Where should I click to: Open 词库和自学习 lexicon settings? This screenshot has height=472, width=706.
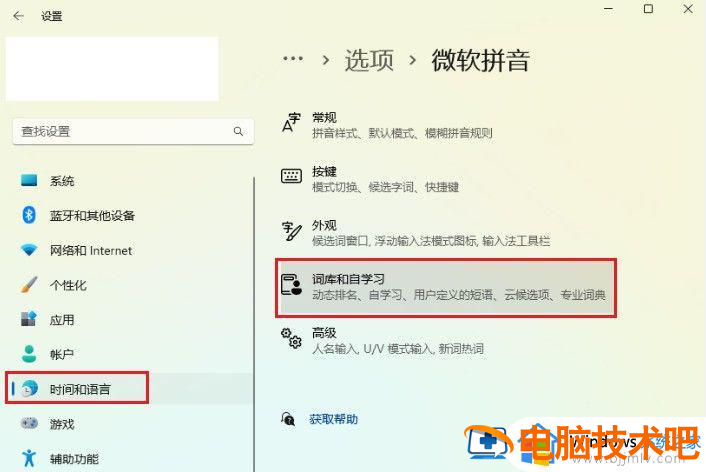tap(446, 288)
